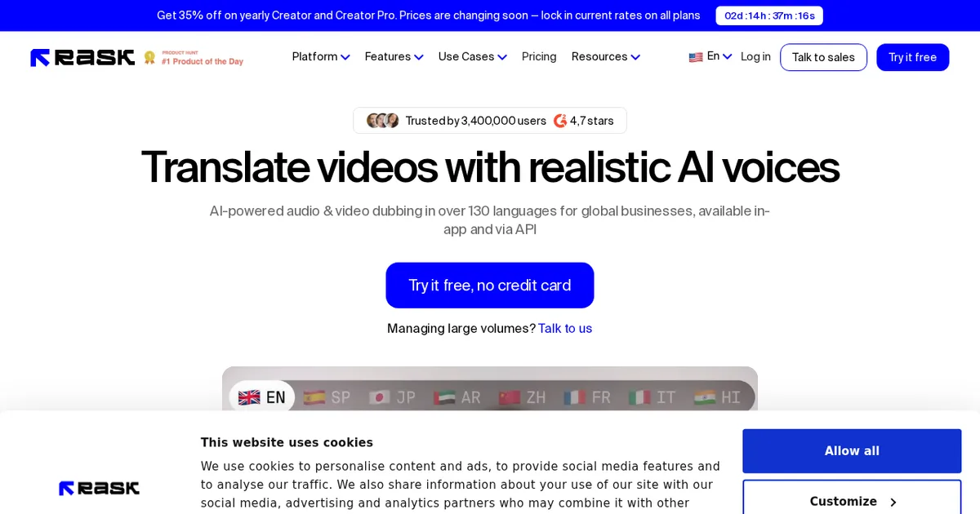Select the ZH Chinese language chip
Screen dimensions: 980x514
pyautogui.click(x=522, y=397)
